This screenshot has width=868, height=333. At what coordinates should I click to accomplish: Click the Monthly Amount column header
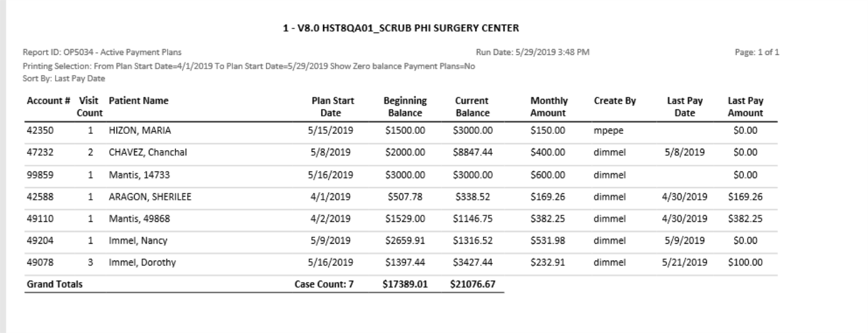[548, 107]
